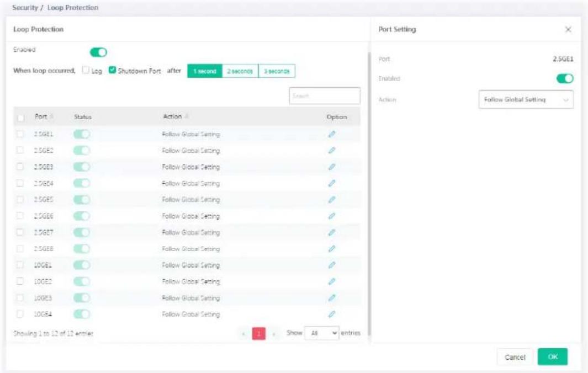
Task: Go to the next page arrow
Action: pyautogui.click(x=274, y=334)
